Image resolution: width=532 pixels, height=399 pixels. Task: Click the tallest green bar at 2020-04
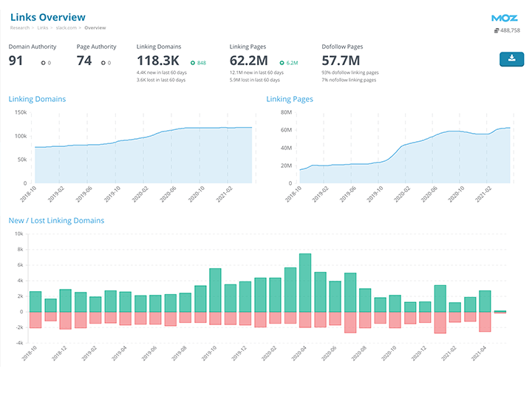click(305, 282)
